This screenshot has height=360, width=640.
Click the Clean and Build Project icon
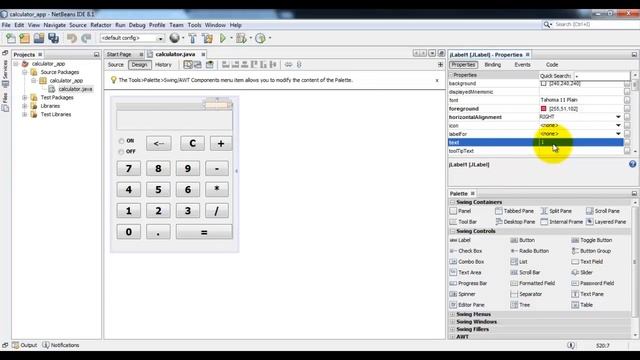click(207, 38)
